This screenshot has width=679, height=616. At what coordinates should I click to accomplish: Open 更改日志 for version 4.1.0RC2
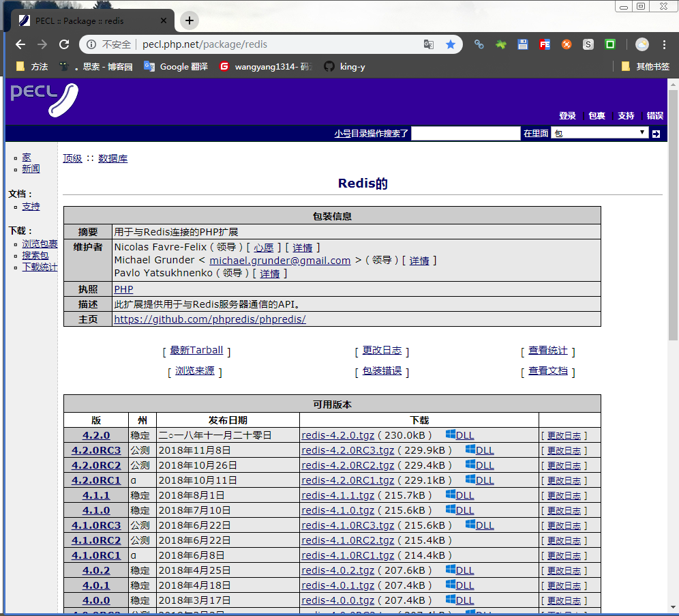[564, 541]
